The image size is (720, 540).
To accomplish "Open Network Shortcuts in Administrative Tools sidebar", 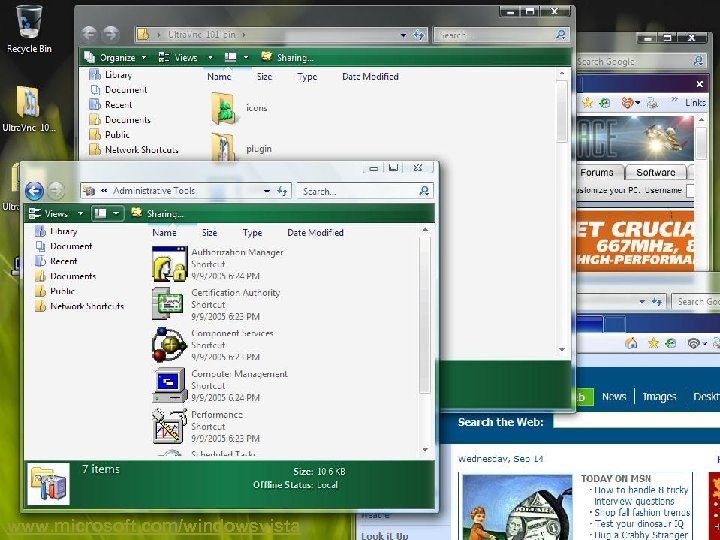I will [x=79, y=306].
